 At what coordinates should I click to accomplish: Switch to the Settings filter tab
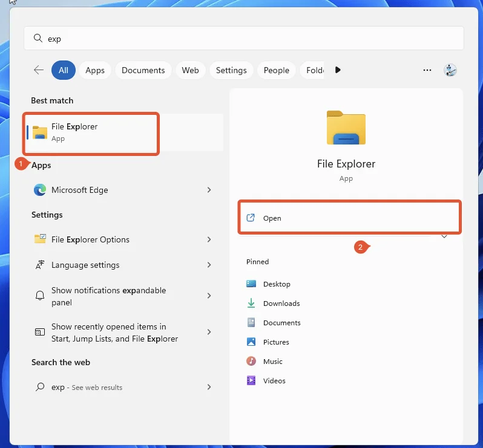[231, 70]
